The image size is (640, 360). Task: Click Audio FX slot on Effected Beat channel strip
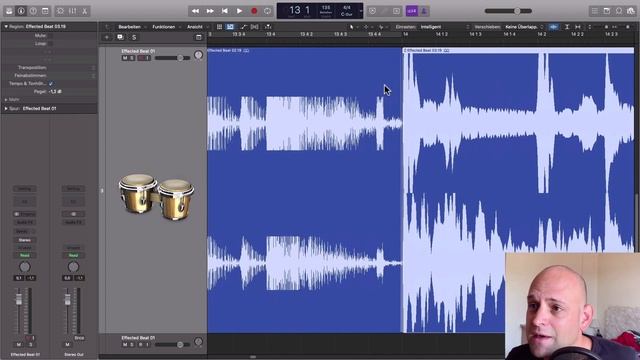pos(24,222)
